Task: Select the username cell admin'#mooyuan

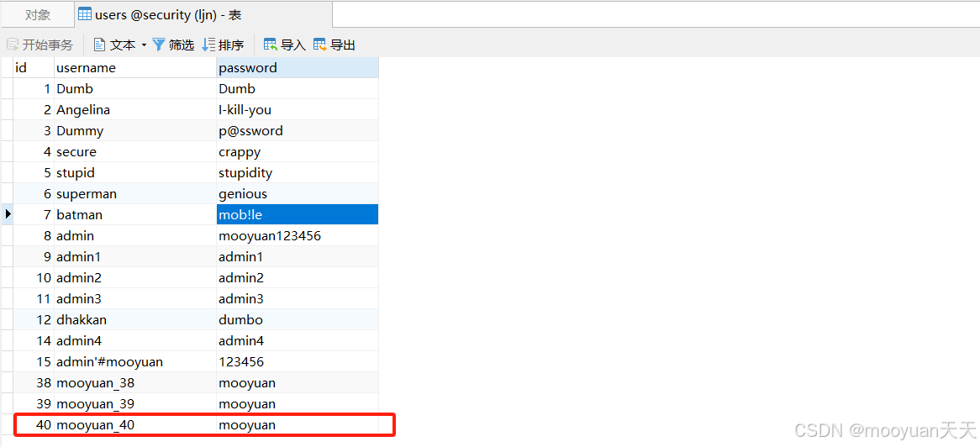Action: [135, 361]
